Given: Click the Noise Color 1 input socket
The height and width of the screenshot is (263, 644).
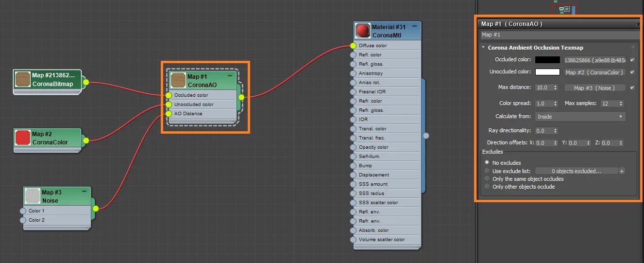Looking at the screenshot, I should (x=23, y=211).
